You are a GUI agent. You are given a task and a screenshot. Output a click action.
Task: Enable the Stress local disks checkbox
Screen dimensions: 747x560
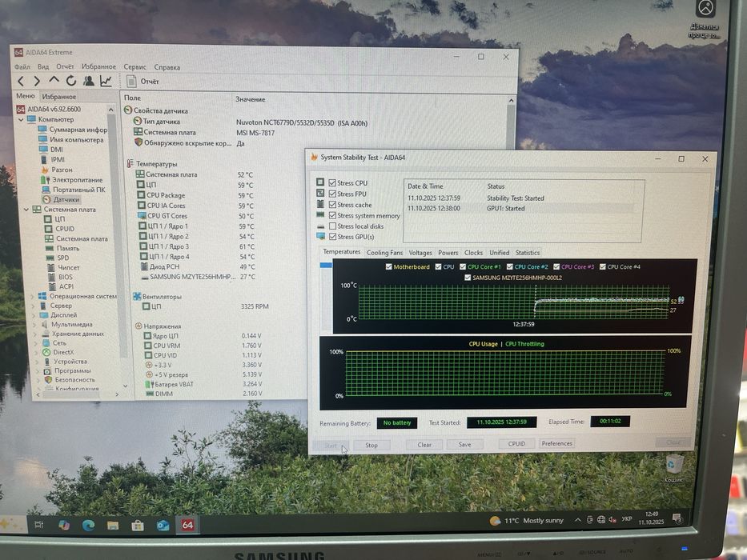pos(332,226)
